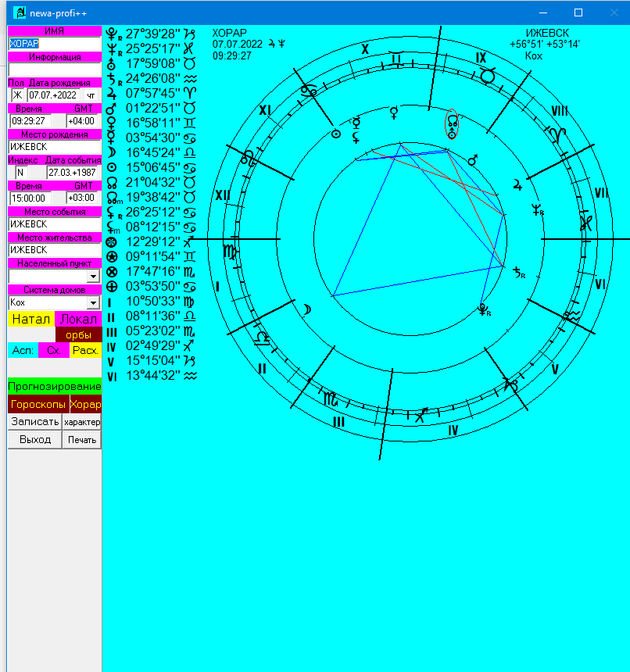Click the event date field 27.03.+1987
Image resolution: width=630 pixels, height=672 pixels.
coord(73,173)
